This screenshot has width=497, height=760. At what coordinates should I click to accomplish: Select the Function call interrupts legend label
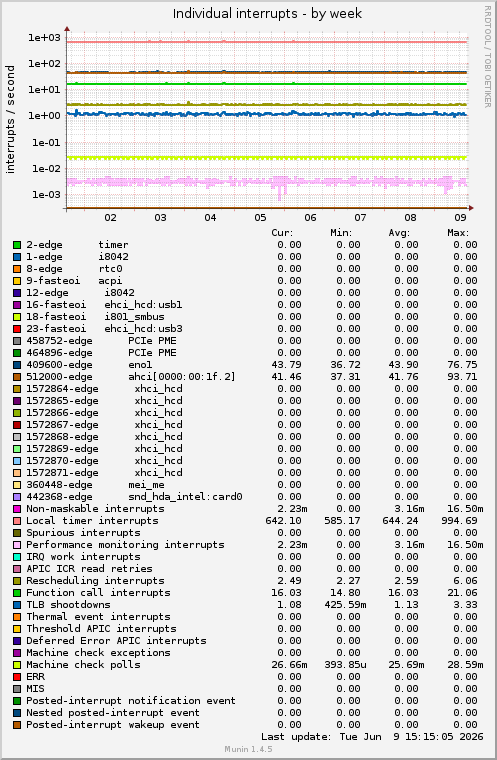coord(98,593)
